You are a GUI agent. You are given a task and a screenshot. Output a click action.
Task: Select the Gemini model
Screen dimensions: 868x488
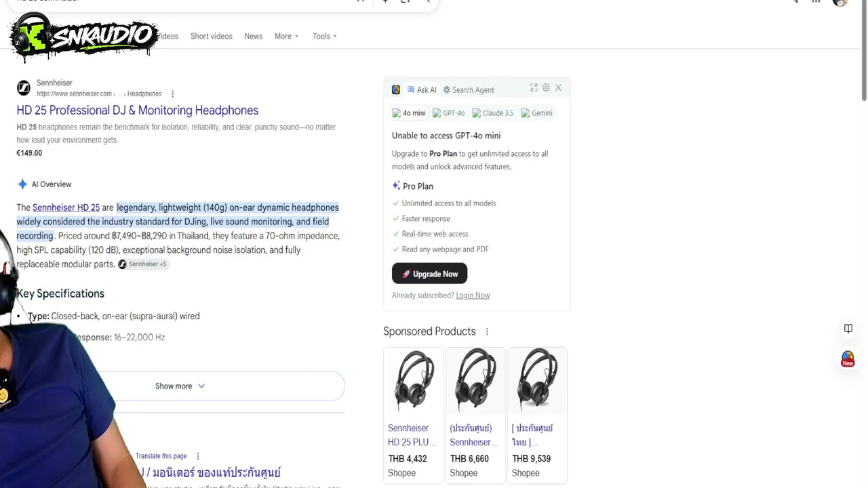tap(537, 113)
